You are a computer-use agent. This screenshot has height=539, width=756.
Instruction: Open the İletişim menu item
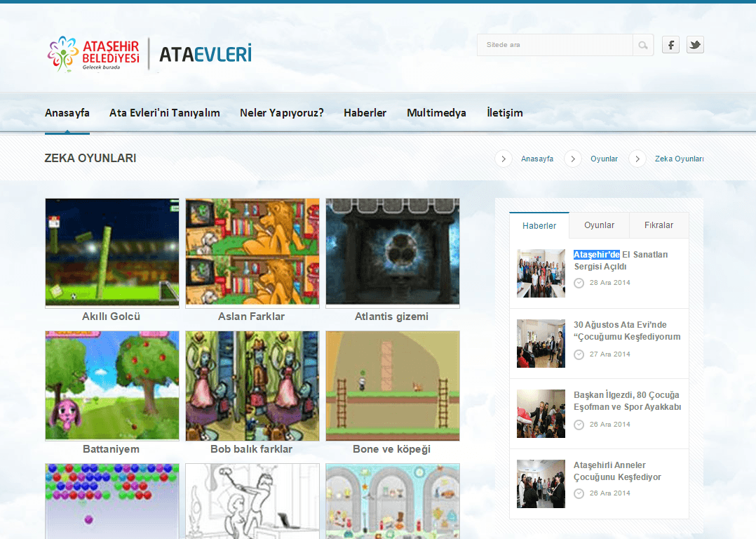(505, 113)
